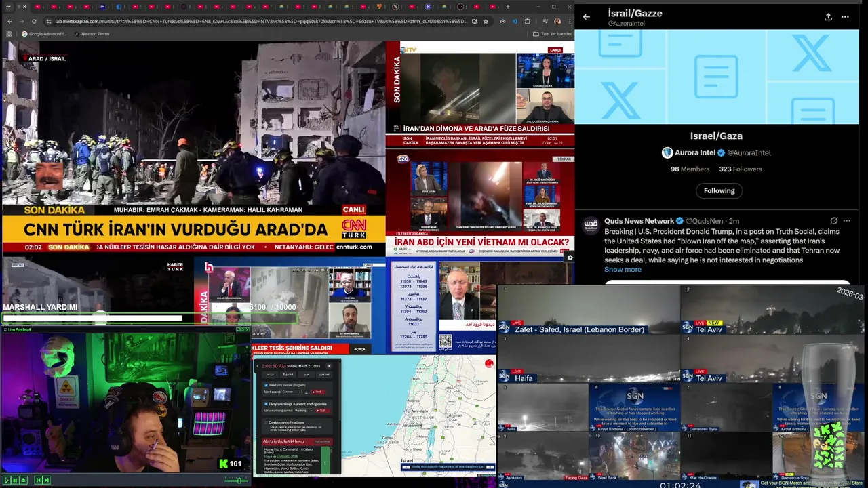Click the Grok icon on the Quds post
Screen dimensions: 868x488
coord(834,221)
